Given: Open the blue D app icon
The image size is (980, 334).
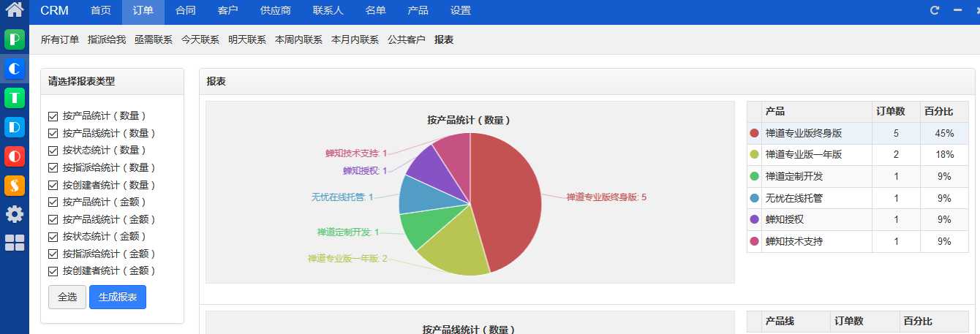Looking at the screenshot, I should click(15, 126).
